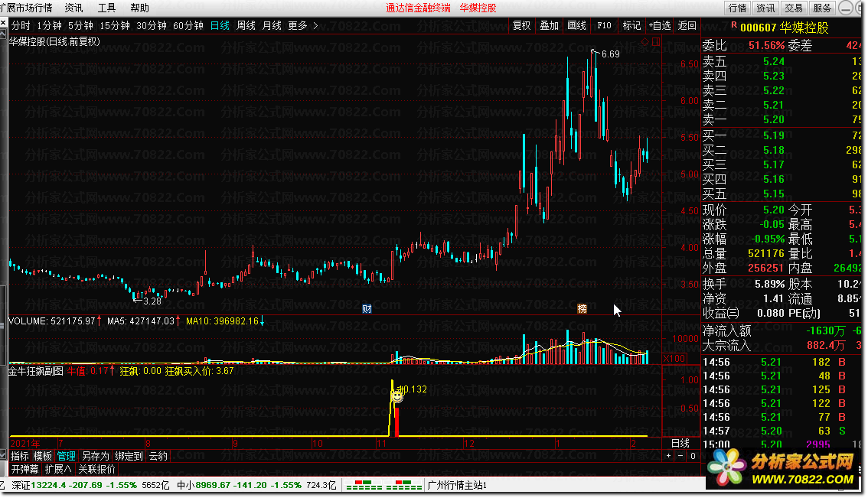Open the 资讯 menu in menu bar
This screenshot has height=498, width=868.
click(x=73, y=8)
